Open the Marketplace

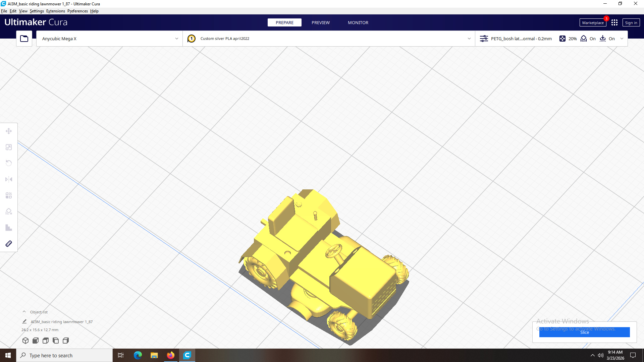coord(593,22)
